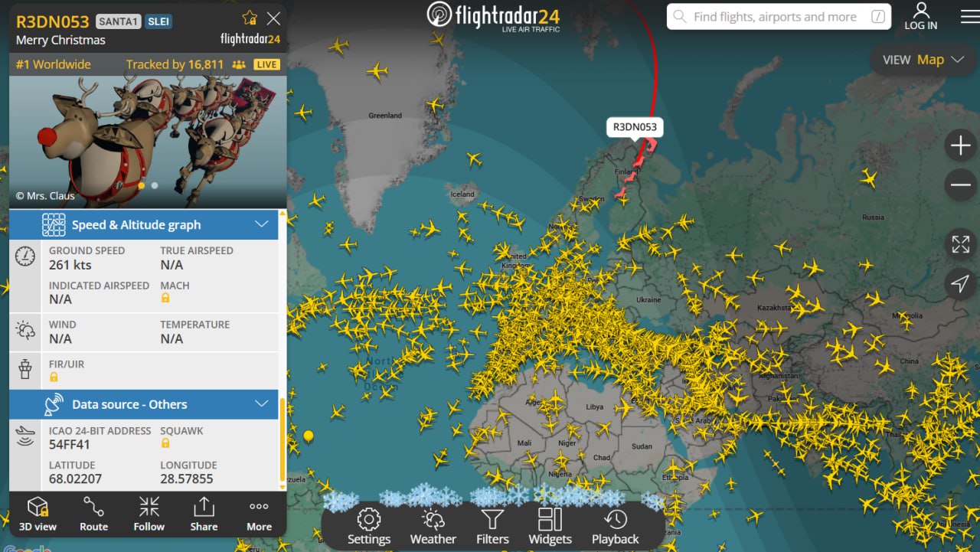Image resolution: width=980 pixels, height=552 pixels.
Task: Open the Filters funnel
Action: coord(492,526)
